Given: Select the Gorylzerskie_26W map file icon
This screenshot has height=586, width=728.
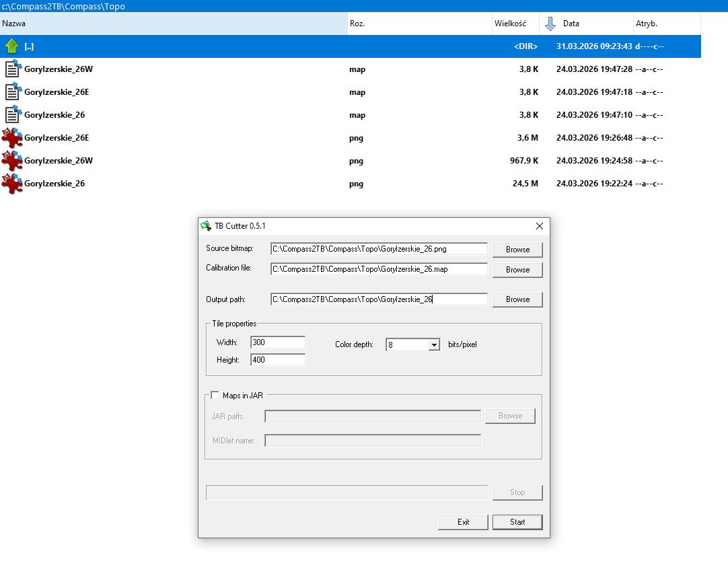Looking at the screenshot, I should (12, 69).
